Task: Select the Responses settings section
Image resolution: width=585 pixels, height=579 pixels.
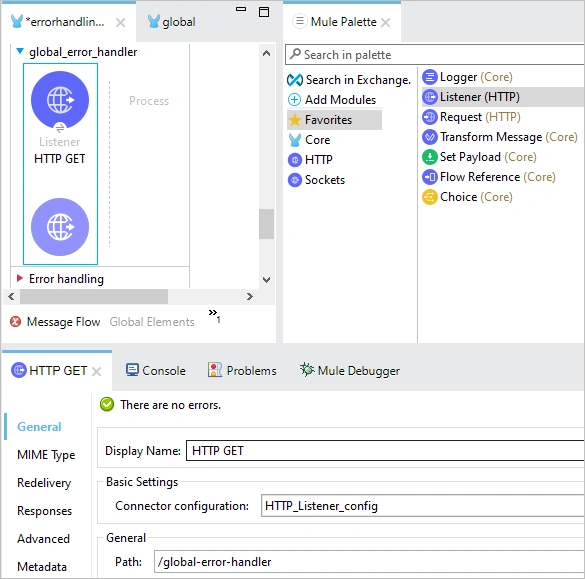Action: [x=44, y=511]
